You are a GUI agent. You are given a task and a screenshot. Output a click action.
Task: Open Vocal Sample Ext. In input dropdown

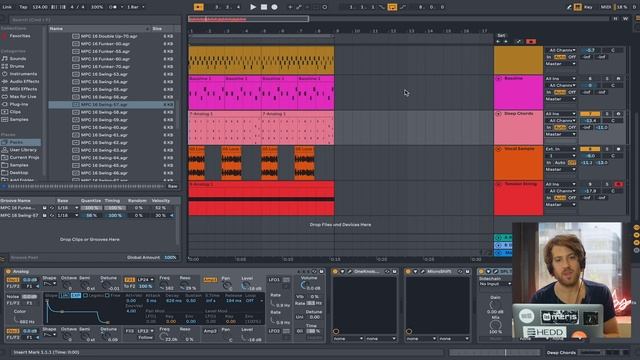(561, 149)
